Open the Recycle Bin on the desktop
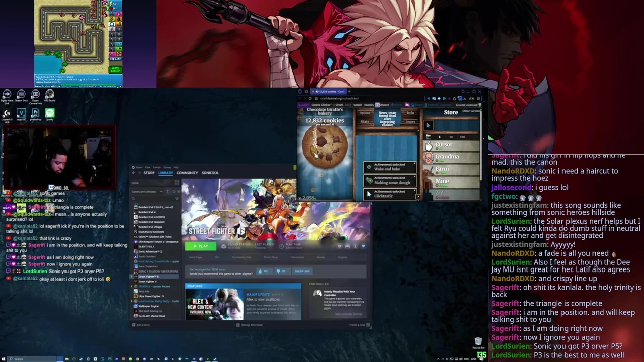Image resolution: width=644 pixels, height=362 pixels. (x=478, y=343)
